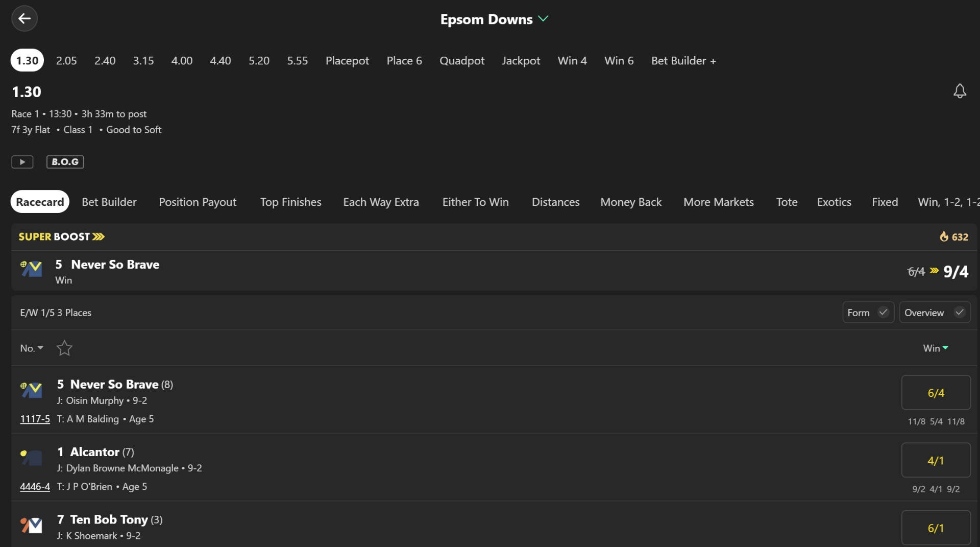Select the 3.15 race tab
The height and width of the screenshot is (547, 980).
pyautogui.click(x=143, y=60)
